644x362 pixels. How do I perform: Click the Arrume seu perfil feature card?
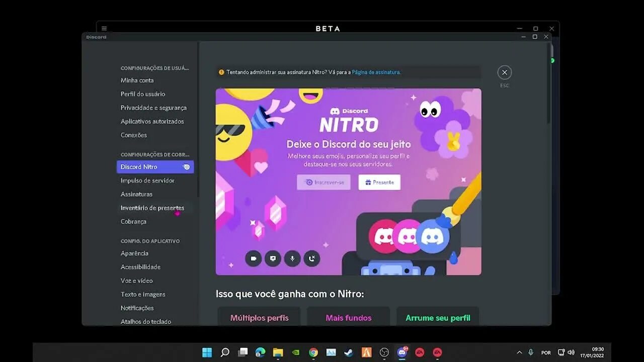click(x=438, y=316)
